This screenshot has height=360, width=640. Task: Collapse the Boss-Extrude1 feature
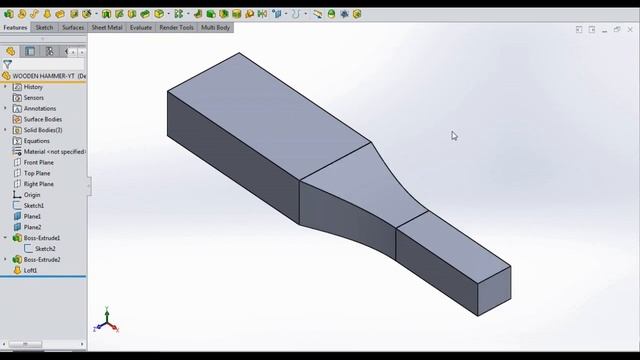point(5,238)
